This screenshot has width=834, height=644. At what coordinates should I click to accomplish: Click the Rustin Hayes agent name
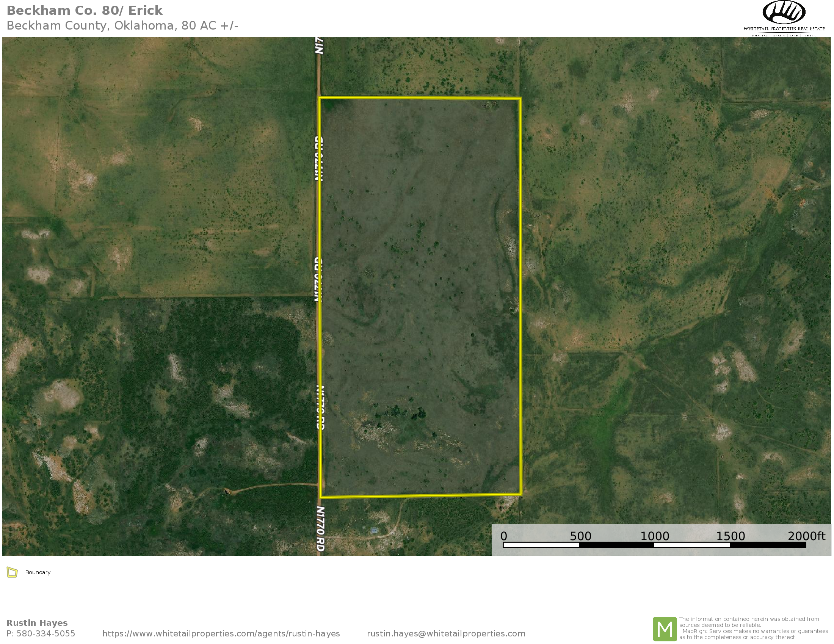37,623
